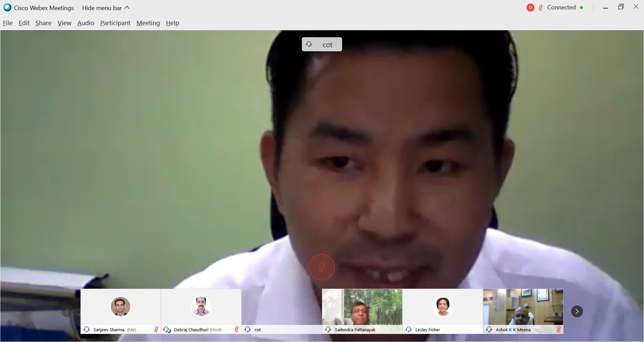Open the File menu
Viewport: 644px width, 342px height.
[x=8, y=23]
